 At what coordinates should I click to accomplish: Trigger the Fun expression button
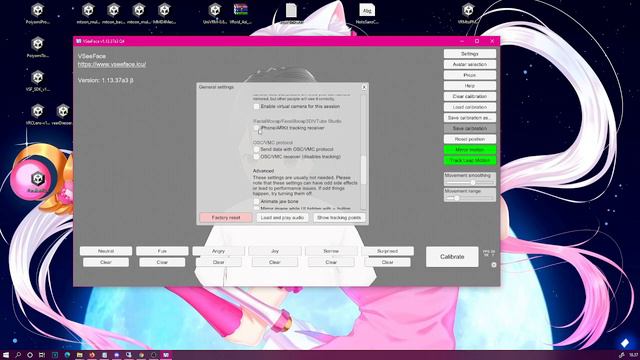[162, 251]
